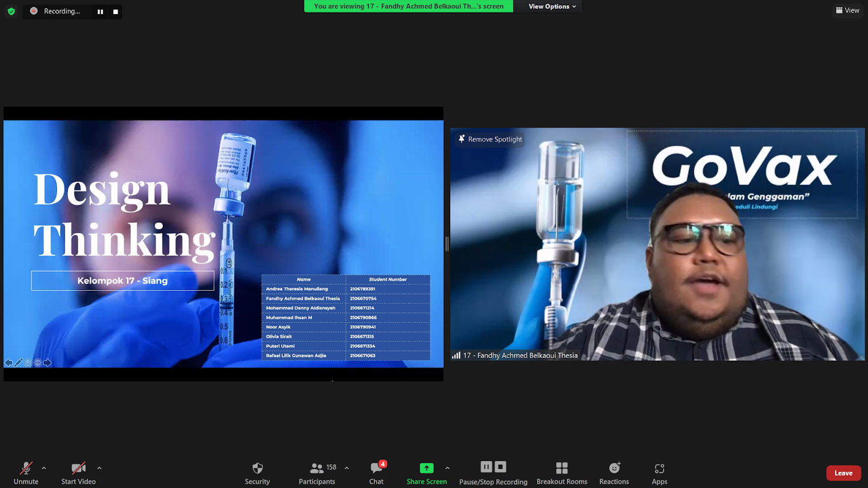Open Breakout Rooms

(562, 473)
